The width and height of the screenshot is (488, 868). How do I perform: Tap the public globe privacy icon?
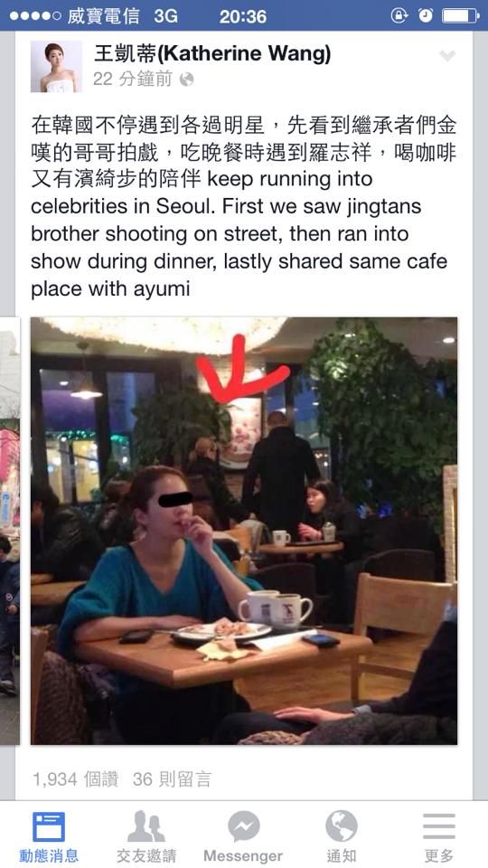point(187,80)
